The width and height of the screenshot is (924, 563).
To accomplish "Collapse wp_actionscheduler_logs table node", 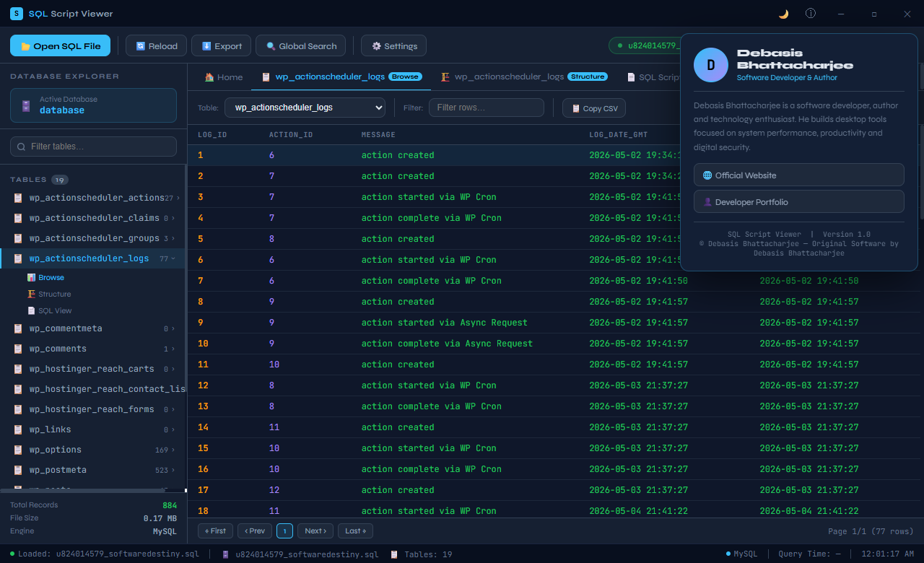I will click(174, 258).
